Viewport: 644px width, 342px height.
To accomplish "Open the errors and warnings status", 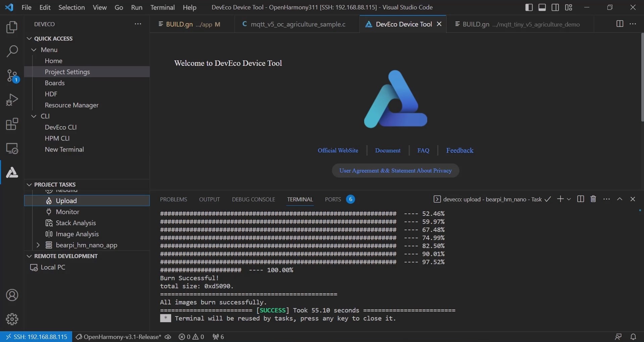I will (191, 337).
